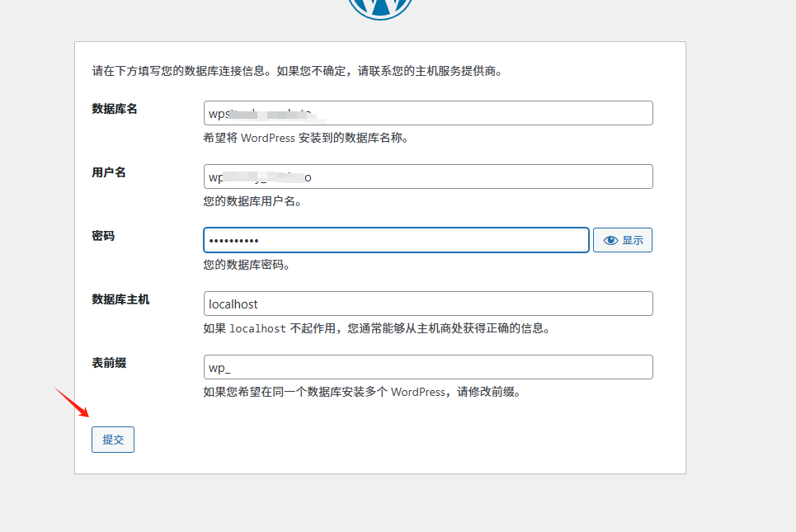
Task: Select the 密码 password field
Action: tap(396, 240)
